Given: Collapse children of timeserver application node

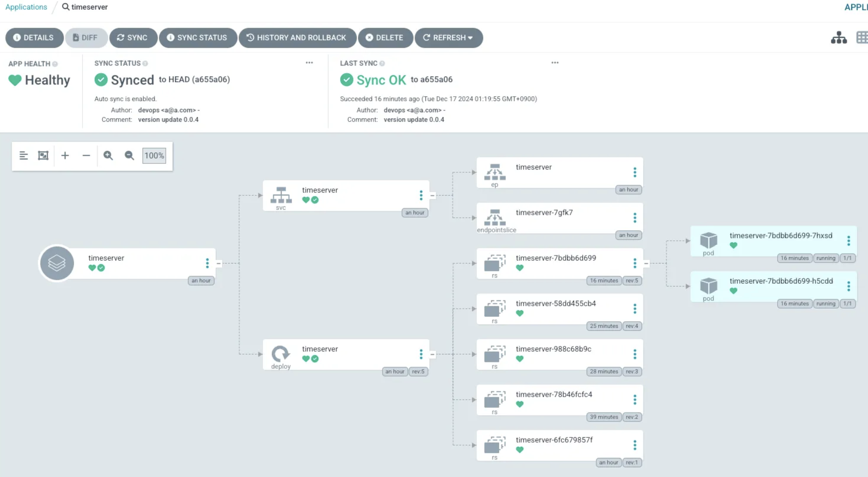Looking at the screenshot, I should tap(219, 263).
